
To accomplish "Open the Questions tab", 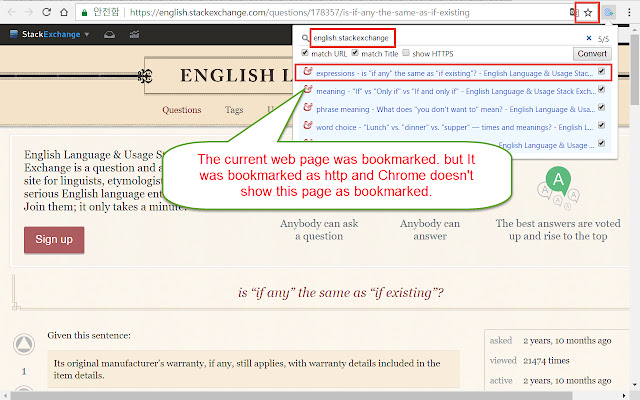I will tap(182, 110).
